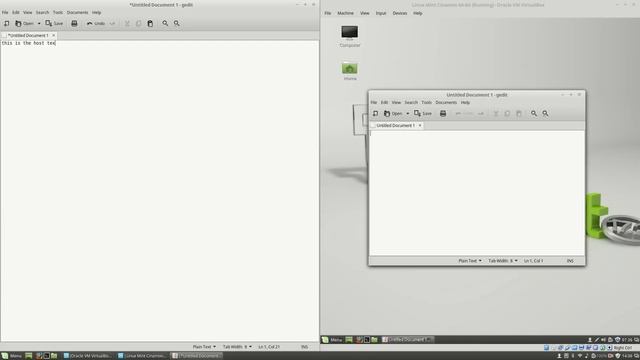Click New document icon in guest gedit toolbar
Viewport: 640px width, 360px height.
point(376,113)
